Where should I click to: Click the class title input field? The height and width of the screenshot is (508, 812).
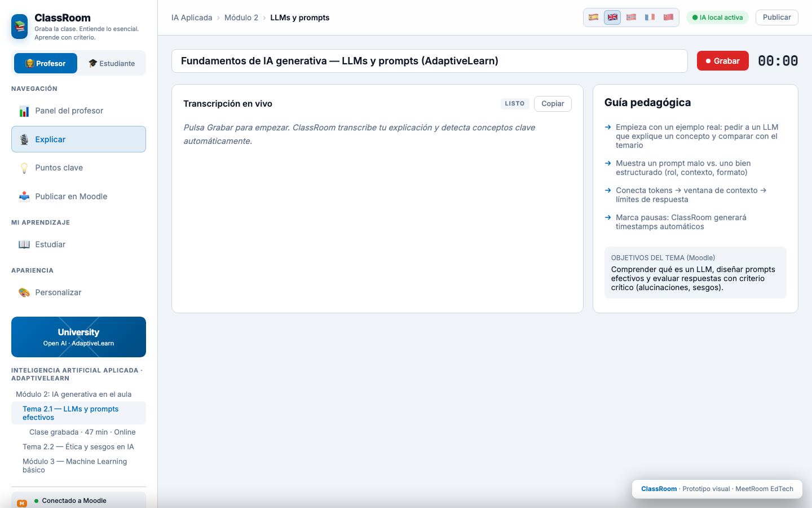click(430, 61)
